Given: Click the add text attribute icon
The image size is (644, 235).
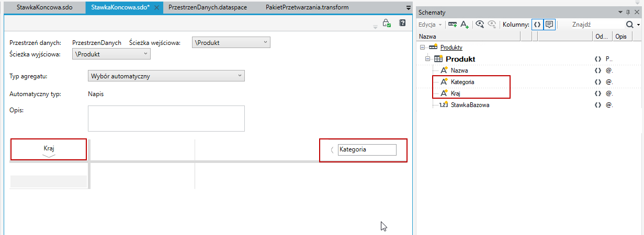Looking at the screenshot, I should coord(464,25).
